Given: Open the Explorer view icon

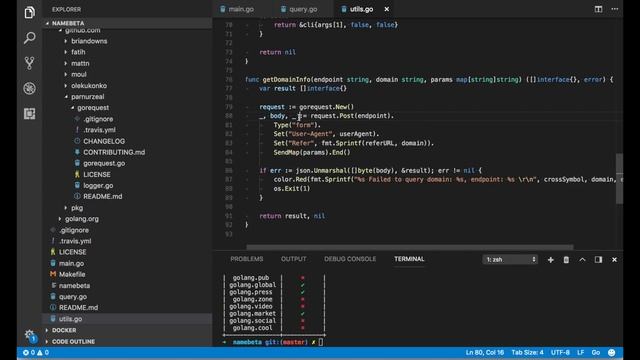Looking at the screenshot, I should click(x=29, y=13).
